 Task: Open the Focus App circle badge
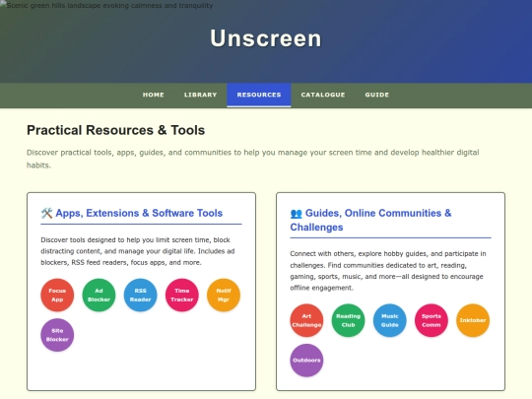point(57,296)
